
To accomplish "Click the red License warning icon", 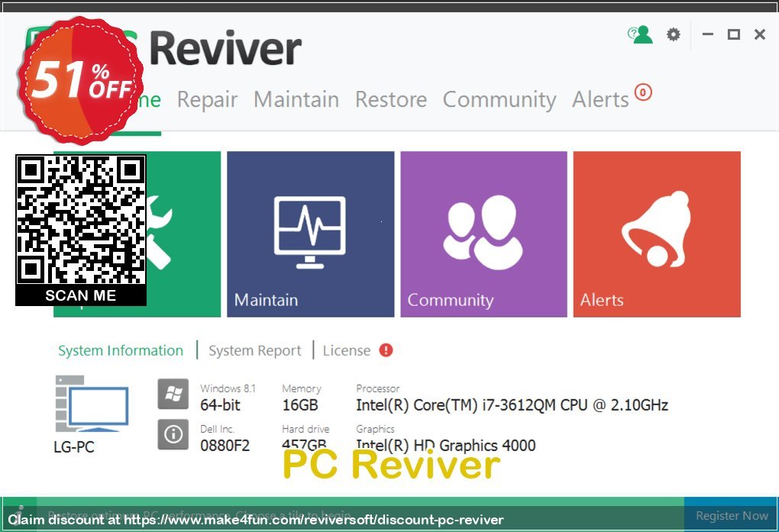I will click(386, 350).
